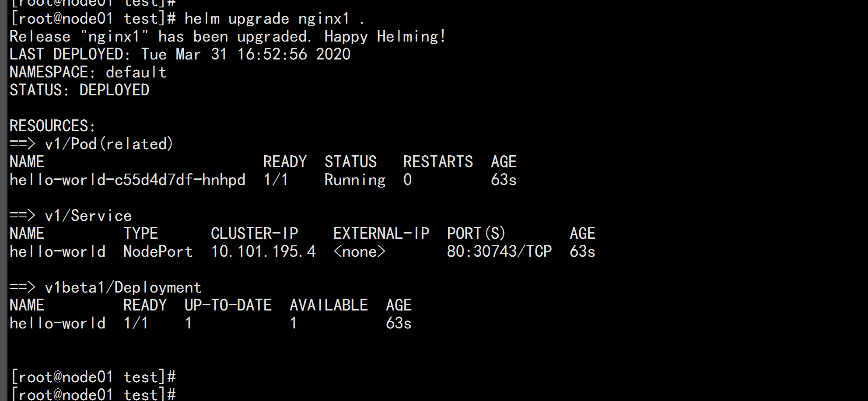Click the '==> v1/Service' header

point(70,216)
